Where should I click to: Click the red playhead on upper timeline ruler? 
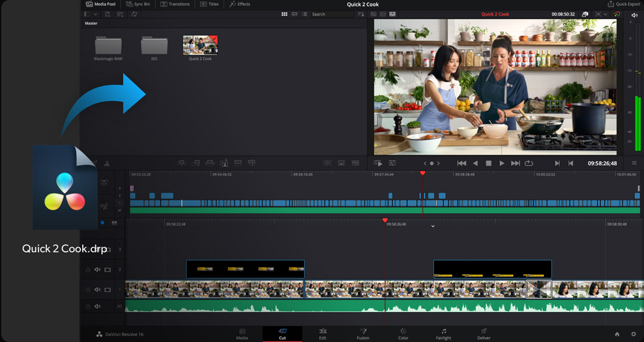click(x=422, y=173)
